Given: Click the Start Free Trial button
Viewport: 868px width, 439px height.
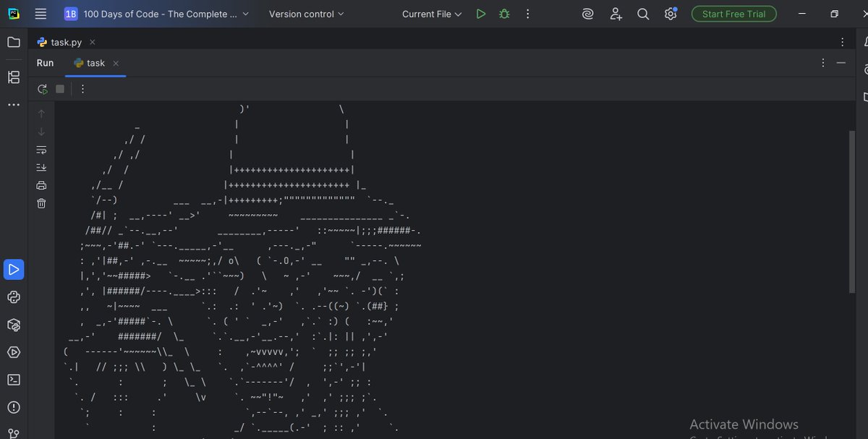Looking at the screenshot, I should click(733, 14).
